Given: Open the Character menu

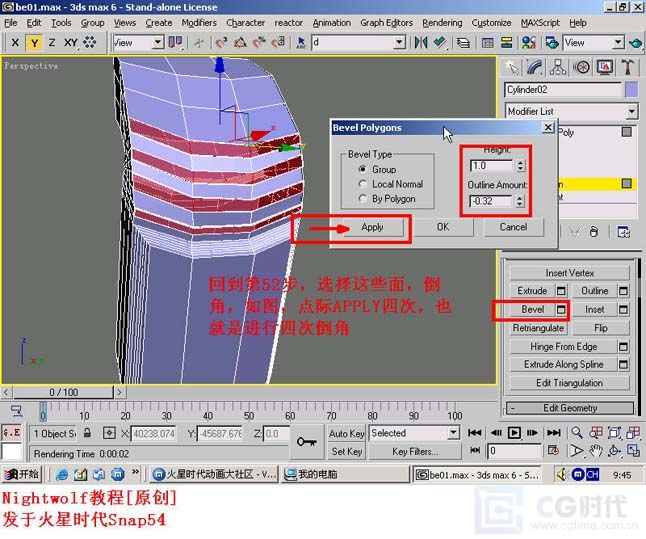Looking at the screenshot, I should (246, 23).
